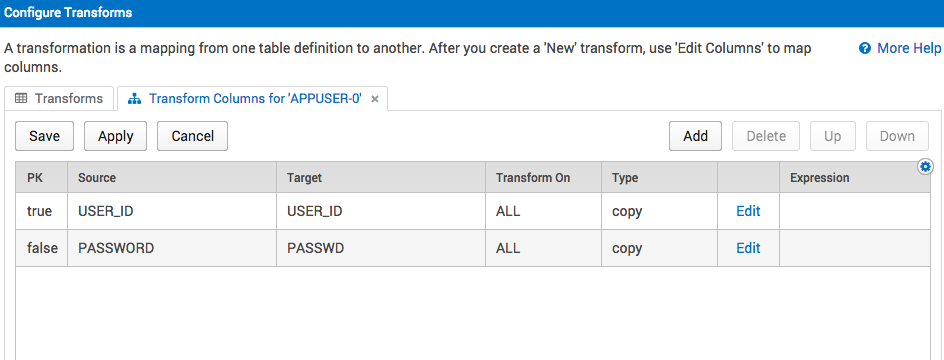Edit the PASSWORD row
Viewport: 944px width, 360px height.
(x=748, y=248)
